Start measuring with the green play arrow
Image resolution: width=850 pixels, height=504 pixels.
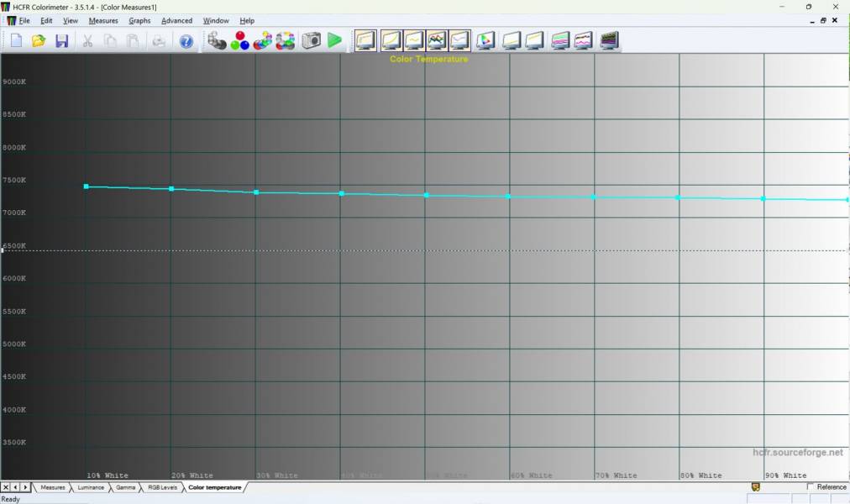335,40
